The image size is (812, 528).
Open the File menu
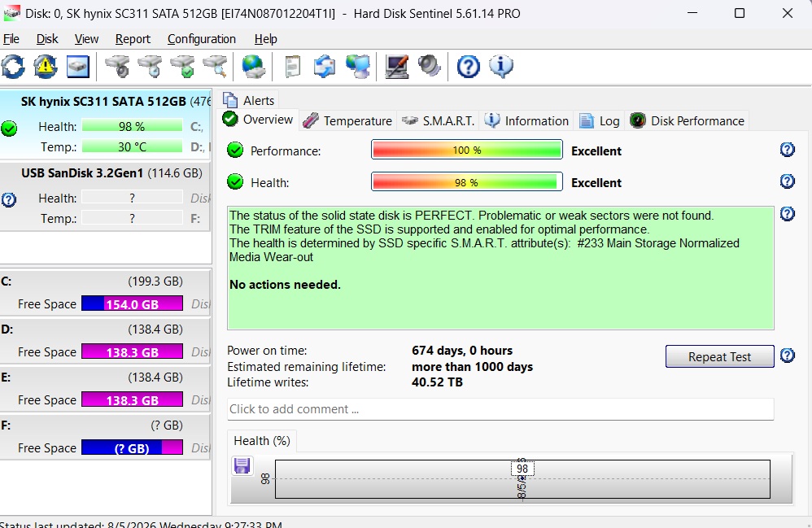click(11, 39)
